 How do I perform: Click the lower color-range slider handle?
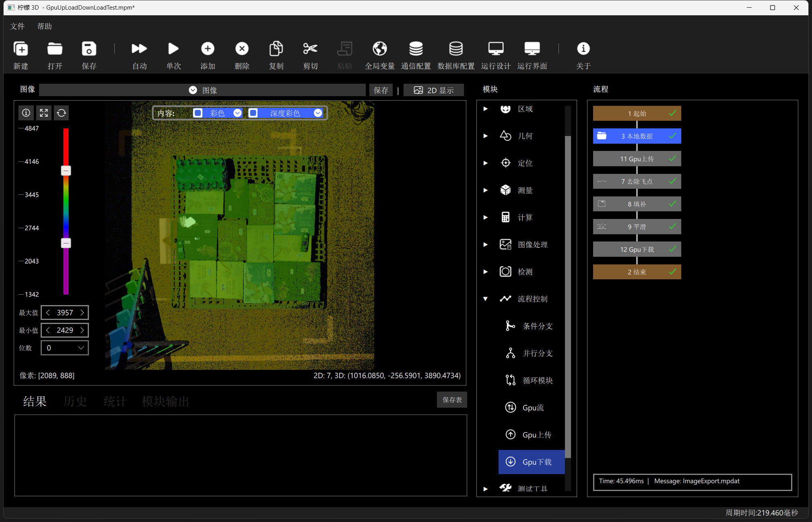(x=66, y=243)
